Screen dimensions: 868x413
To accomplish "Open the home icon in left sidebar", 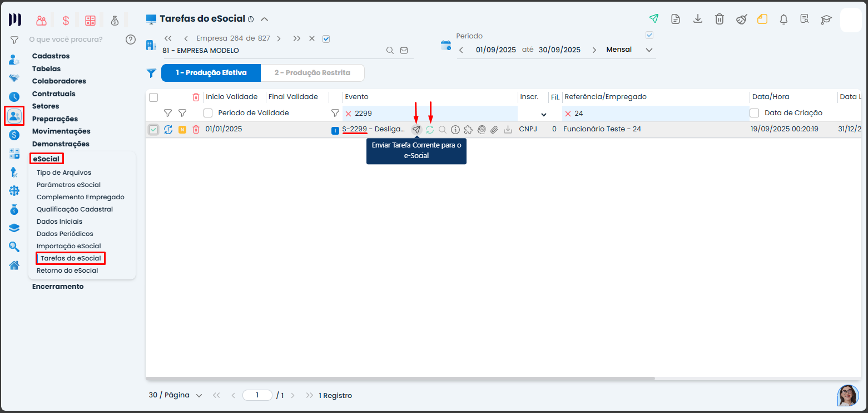I will pos(14,265).
